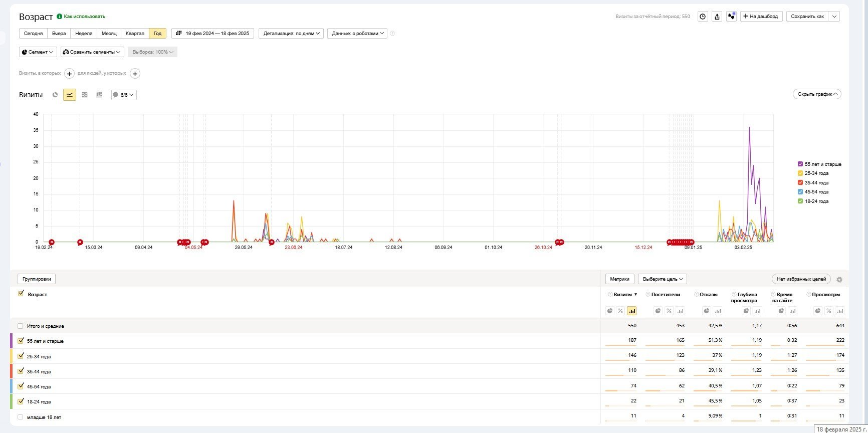868x433 pixels.
Task: Switch period to Квартал
Action: 135,34
